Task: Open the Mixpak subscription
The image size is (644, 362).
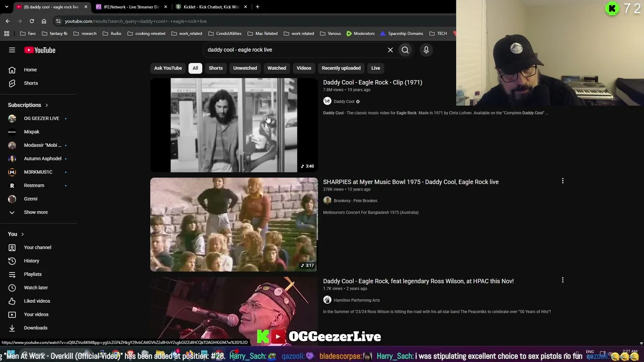Action: tap(31, 132)
